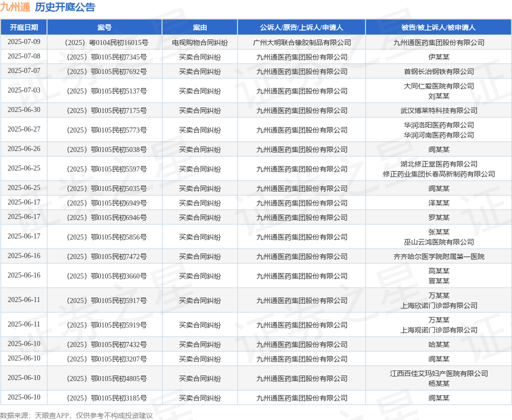512x420 pixels.
Task: Click defendant 湖北修正堂医药有限公司
Action: (439, 164)
